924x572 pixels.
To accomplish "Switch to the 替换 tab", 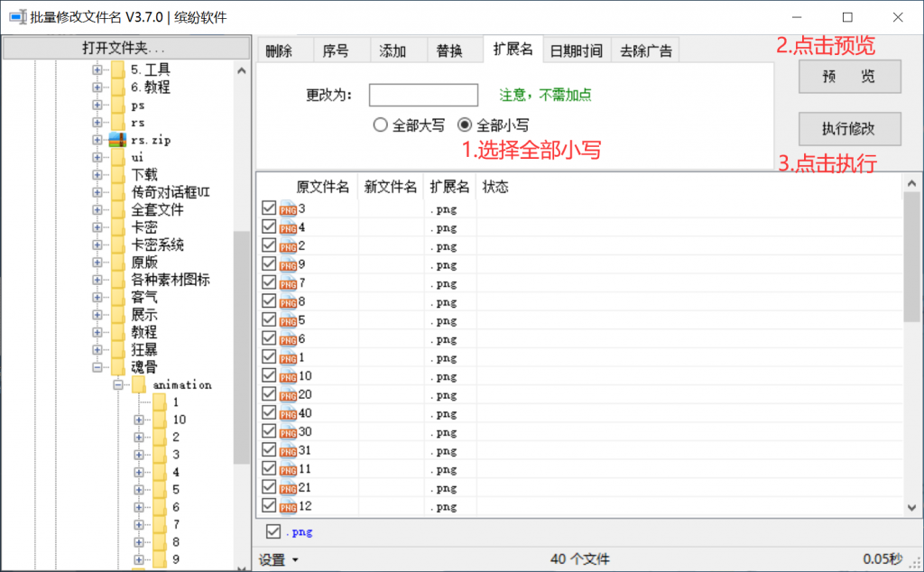I will [x=456, y=51].
